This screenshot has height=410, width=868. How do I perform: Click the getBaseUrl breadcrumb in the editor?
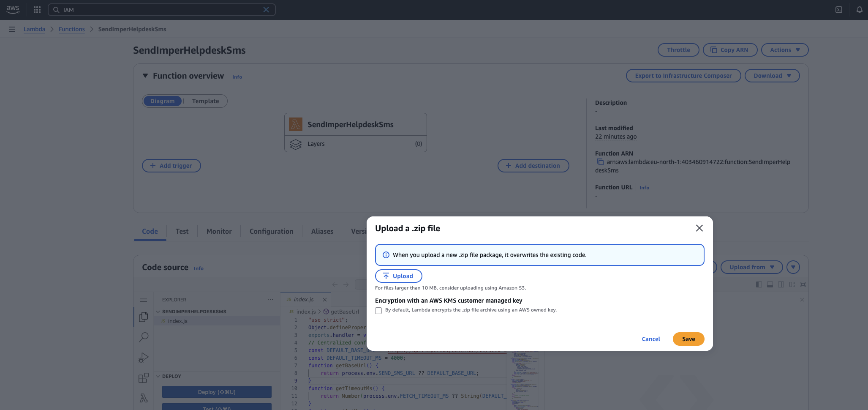click(x=341, y=312)
